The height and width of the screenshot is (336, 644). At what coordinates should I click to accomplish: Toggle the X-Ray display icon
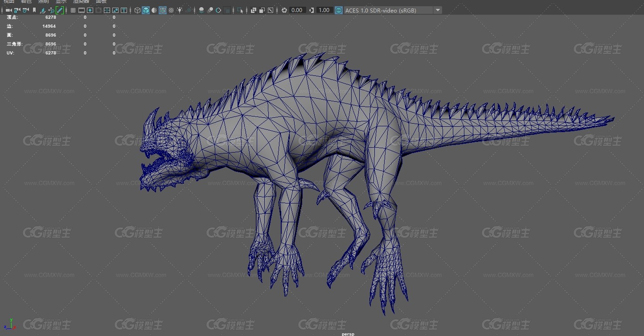[253, 10]
